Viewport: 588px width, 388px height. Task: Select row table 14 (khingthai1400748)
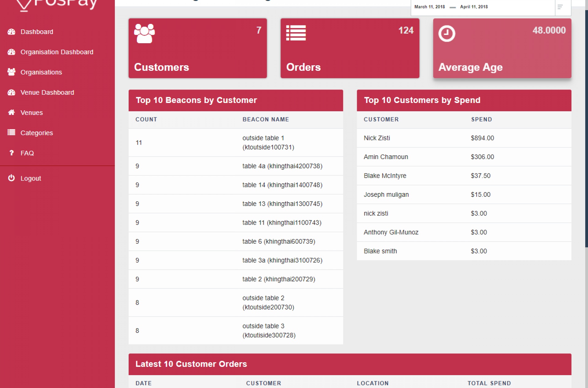pos(236,185)
